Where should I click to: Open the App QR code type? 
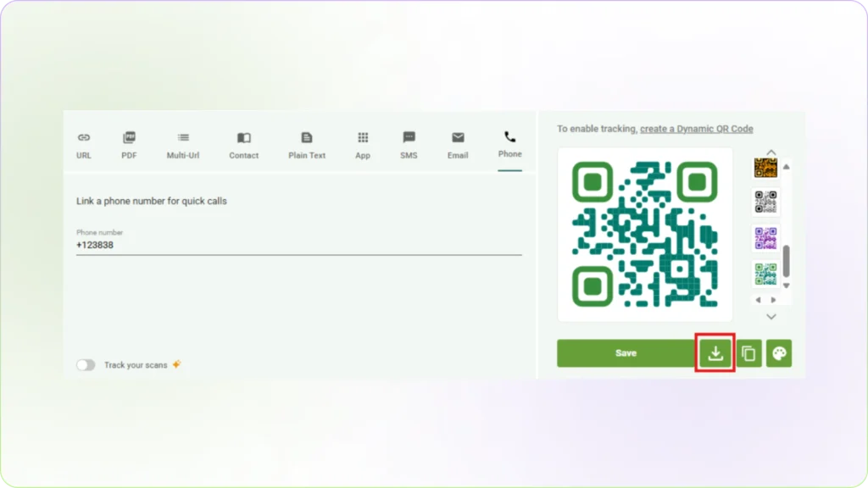(362, 144)
